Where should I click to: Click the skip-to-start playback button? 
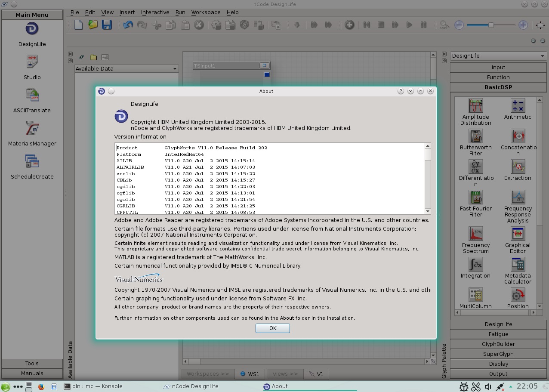click(x=367, y=25)
